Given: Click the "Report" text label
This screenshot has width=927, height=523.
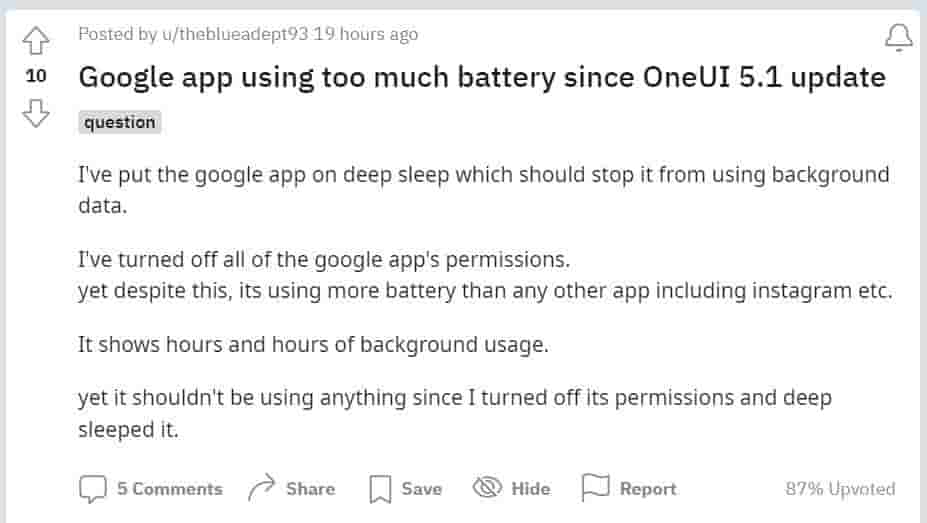Looking at the screenshot, I should coord(648,489).
